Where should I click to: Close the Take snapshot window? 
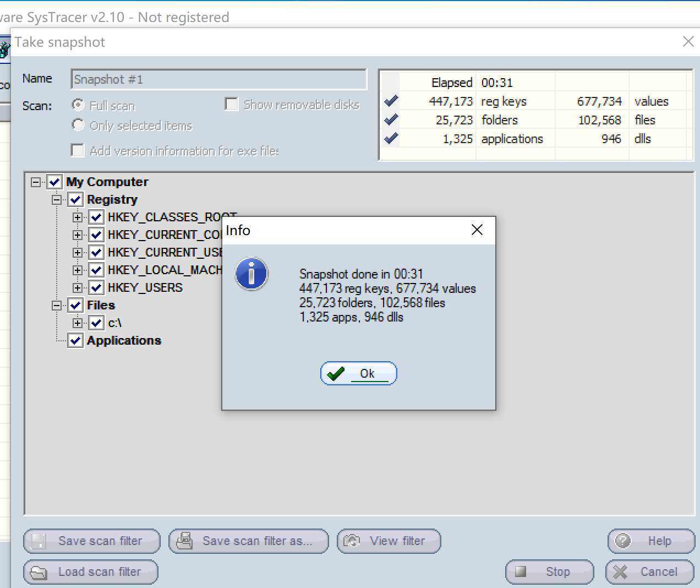click(688, 41)
